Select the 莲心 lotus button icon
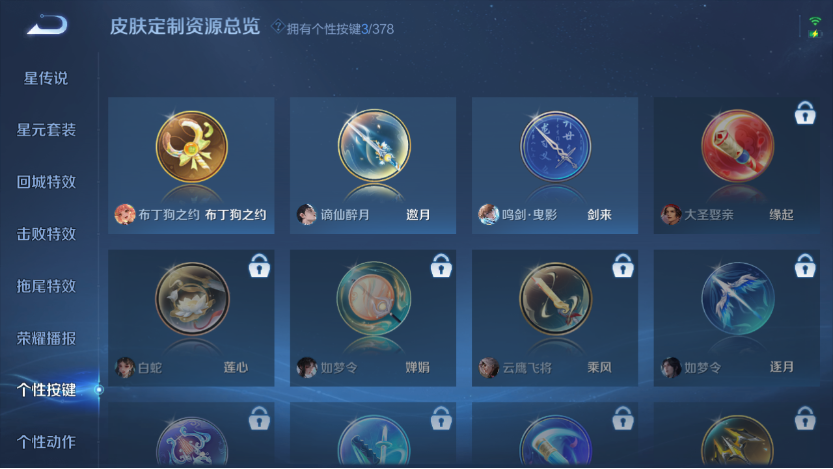 pos(192,298)
